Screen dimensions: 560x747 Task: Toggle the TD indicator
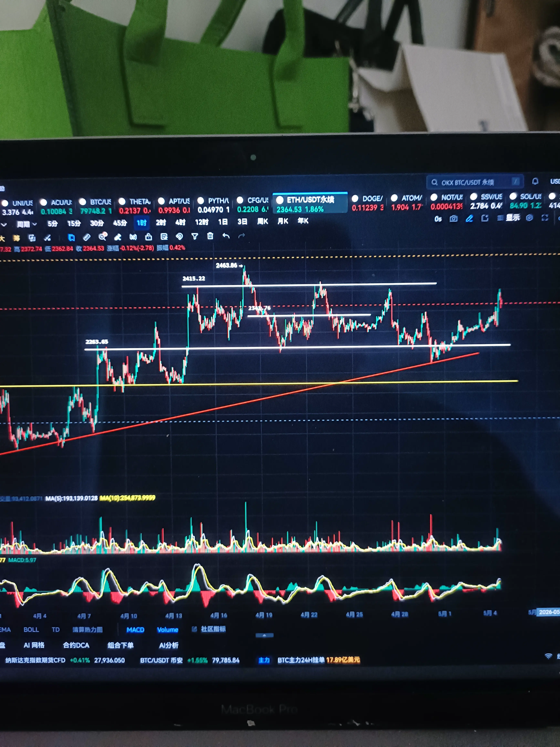[x=56, y=630]
